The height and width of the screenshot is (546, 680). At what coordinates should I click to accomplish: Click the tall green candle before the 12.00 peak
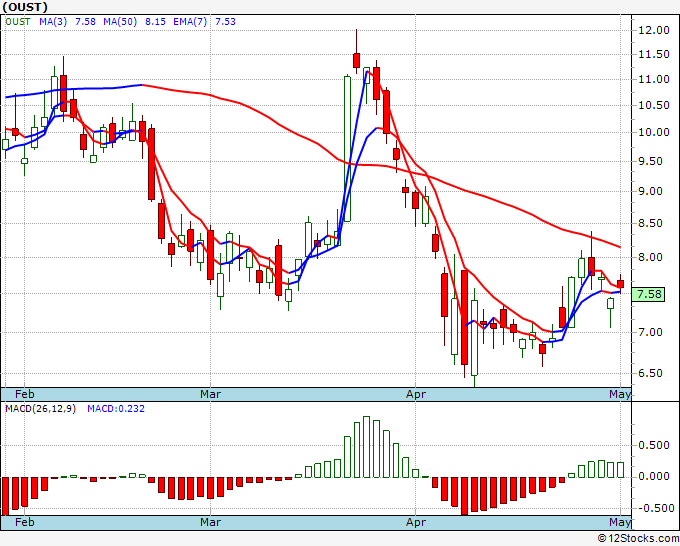pyautogui.click(x=347, y=148)
